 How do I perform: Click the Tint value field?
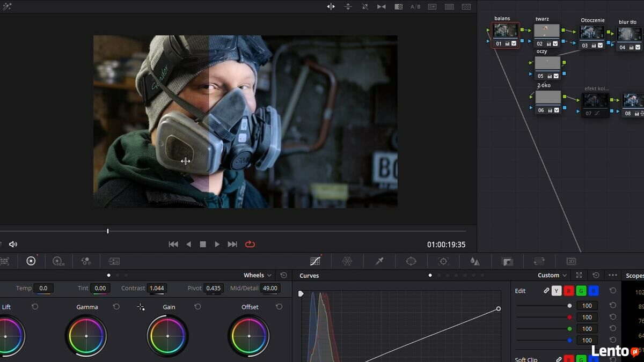click(100, 288)
